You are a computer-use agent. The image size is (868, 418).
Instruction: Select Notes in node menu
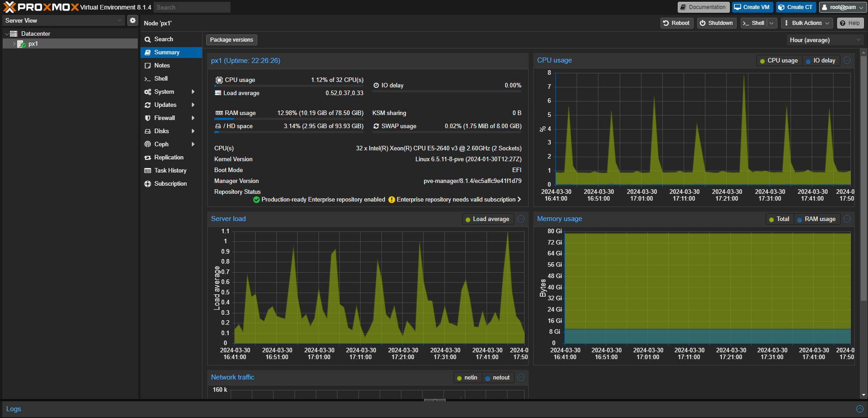tap(162, 65)
